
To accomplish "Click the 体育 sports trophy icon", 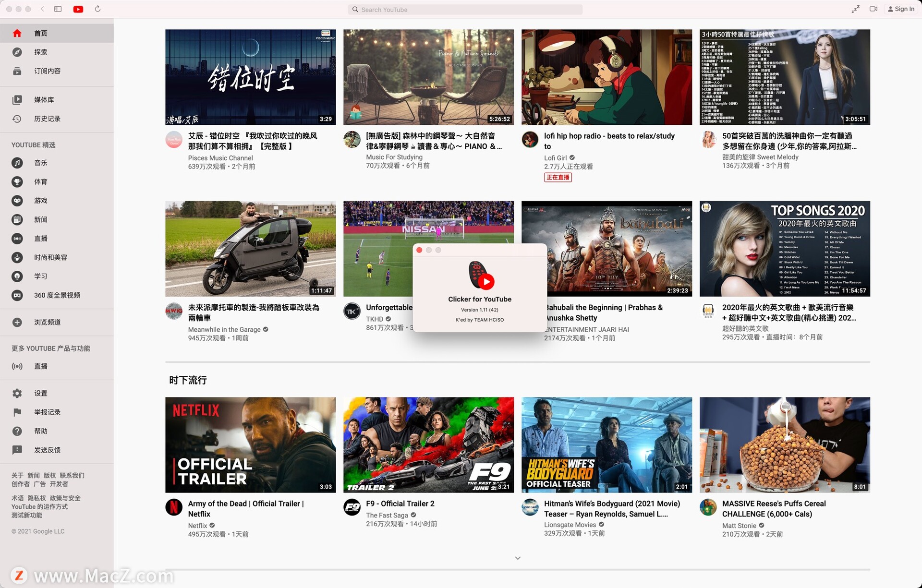I will point(17,182).
